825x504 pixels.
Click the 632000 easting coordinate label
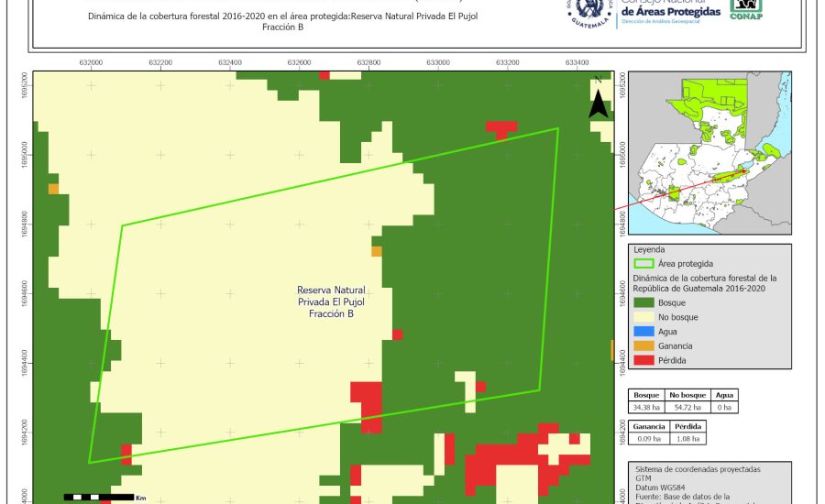pos(91,62)
